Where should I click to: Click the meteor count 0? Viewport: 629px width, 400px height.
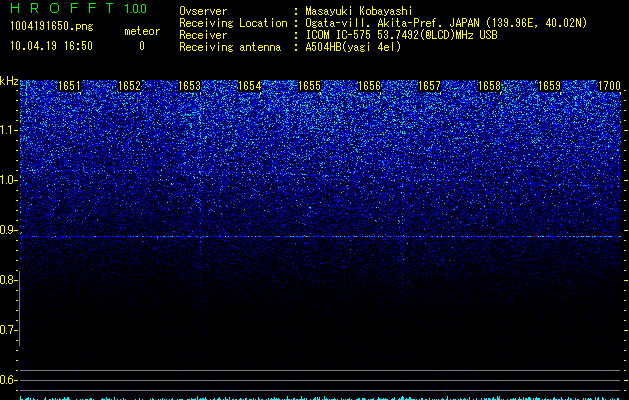[142, 46]
